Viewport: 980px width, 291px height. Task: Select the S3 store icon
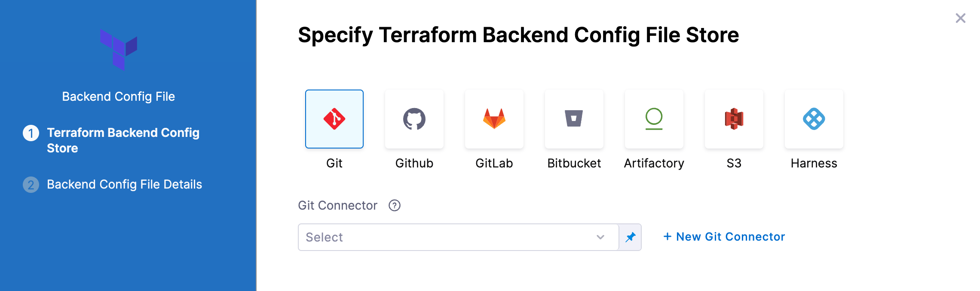pyautogui.click(x=734, y=119)
